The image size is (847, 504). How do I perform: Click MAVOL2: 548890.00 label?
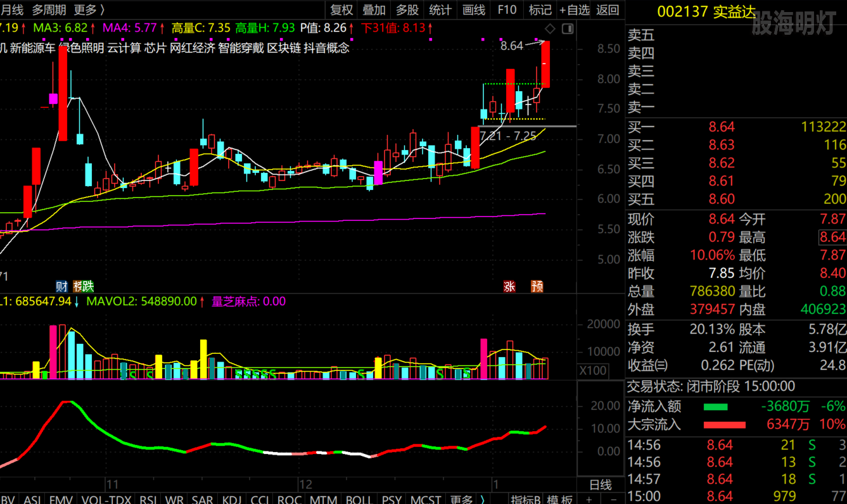(142, 301)
